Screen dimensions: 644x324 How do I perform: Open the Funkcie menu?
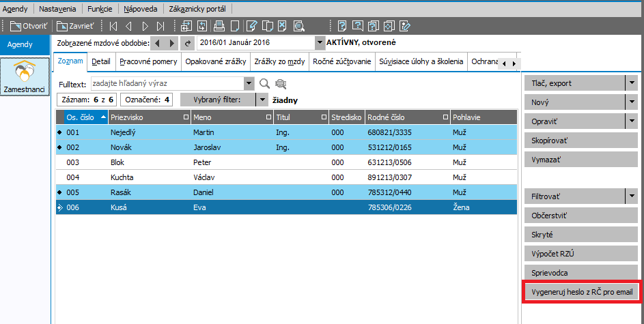pos(100,9)
